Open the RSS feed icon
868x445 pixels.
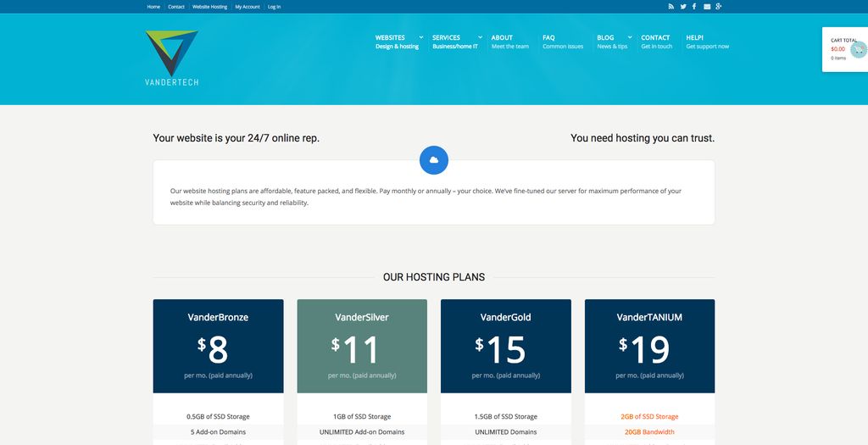(671, 7)
